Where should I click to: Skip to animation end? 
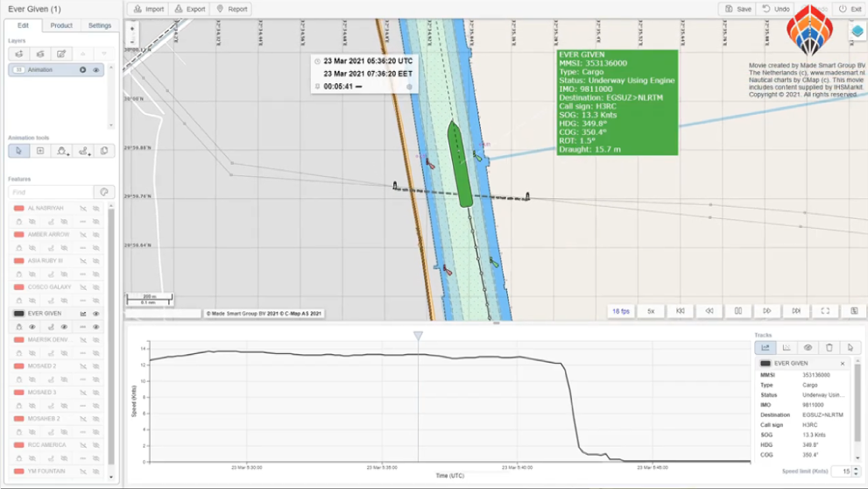[x=796, y=311]
